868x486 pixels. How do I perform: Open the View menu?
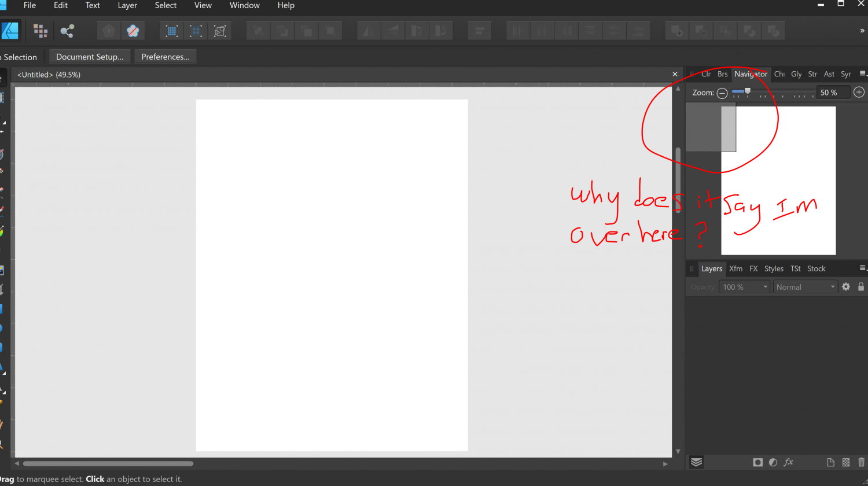pyautogui.click(x=203, y=5)
